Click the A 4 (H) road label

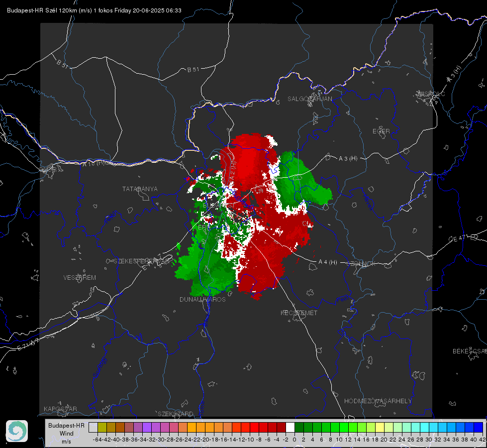328,262
